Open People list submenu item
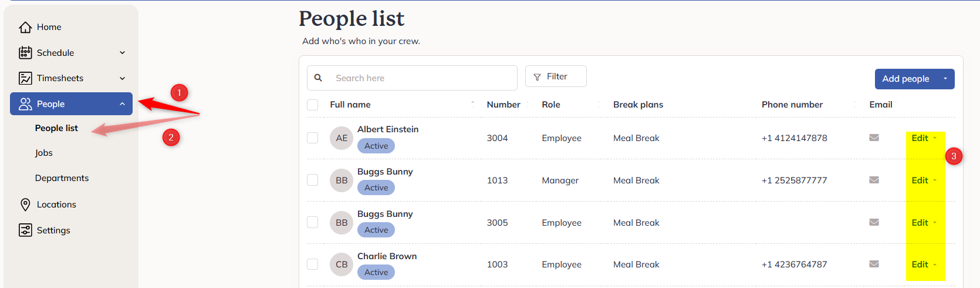Screen dimensions: 980x288 coord(56,128)
